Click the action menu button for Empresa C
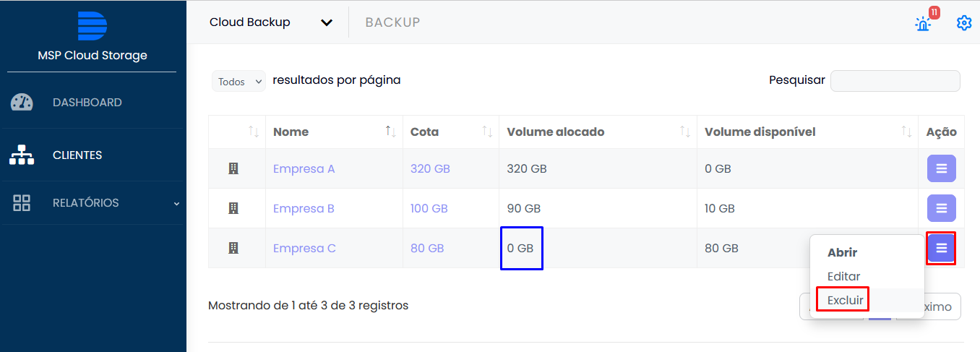Viewport: 980px width, 352px height. (941, 248)
